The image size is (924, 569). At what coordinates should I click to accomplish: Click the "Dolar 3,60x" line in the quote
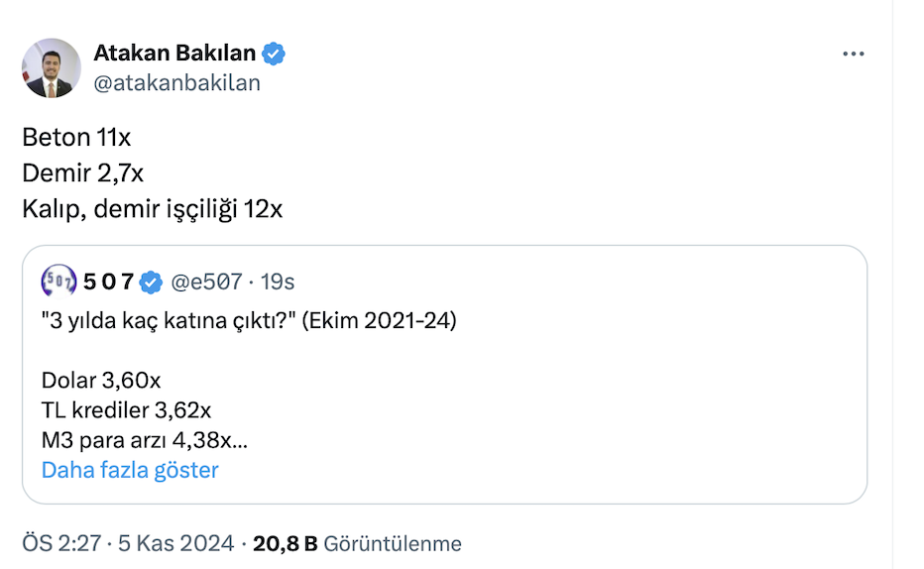tap(101, 381)
